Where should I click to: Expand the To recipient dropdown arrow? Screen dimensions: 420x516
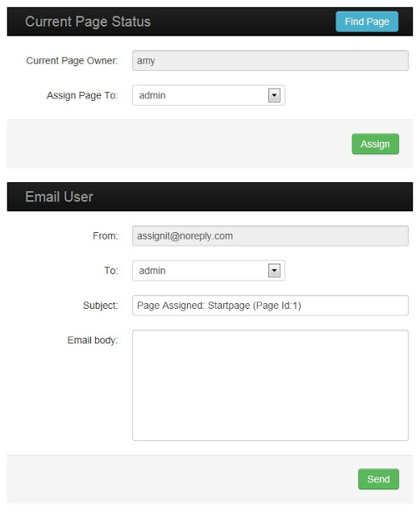click(x=274, y=271)
